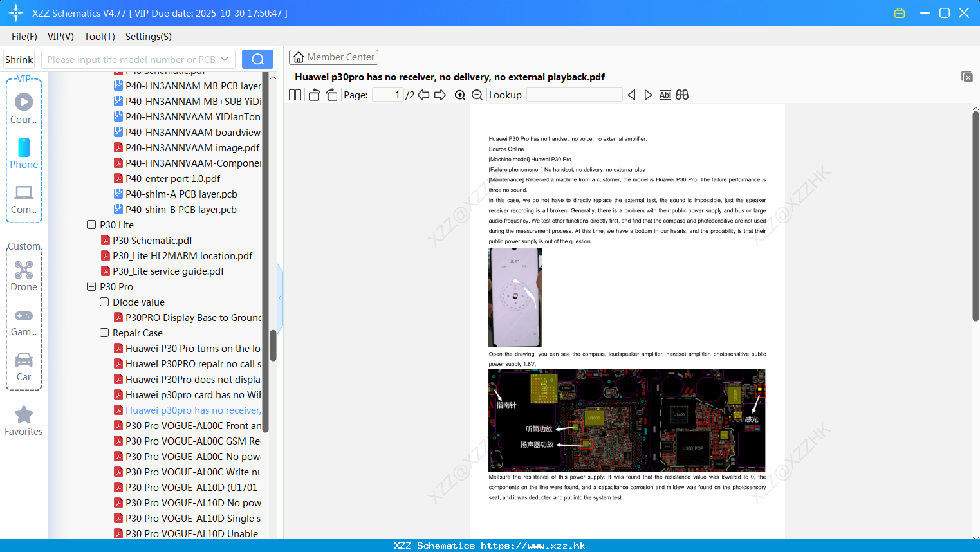Open P30_Lite HL2MARM location.pdf

tap(177, 255)
